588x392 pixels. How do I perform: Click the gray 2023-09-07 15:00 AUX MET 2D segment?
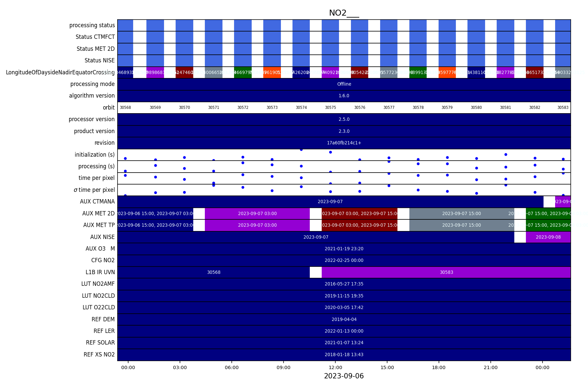pos(461,213)
